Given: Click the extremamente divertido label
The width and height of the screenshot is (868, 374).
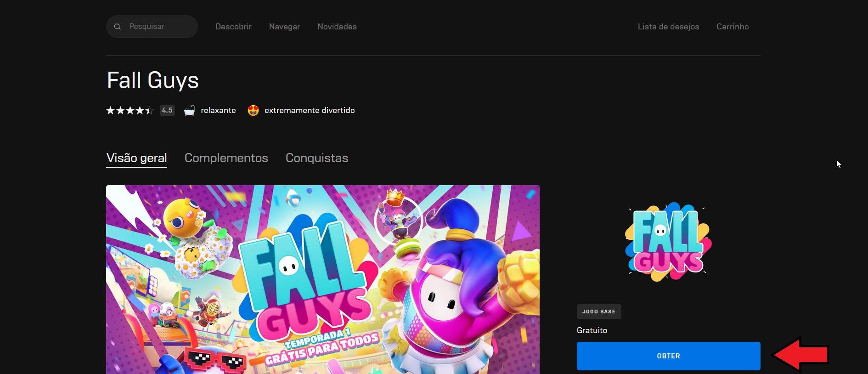Looking at the screenshot, I should [310, 110].
